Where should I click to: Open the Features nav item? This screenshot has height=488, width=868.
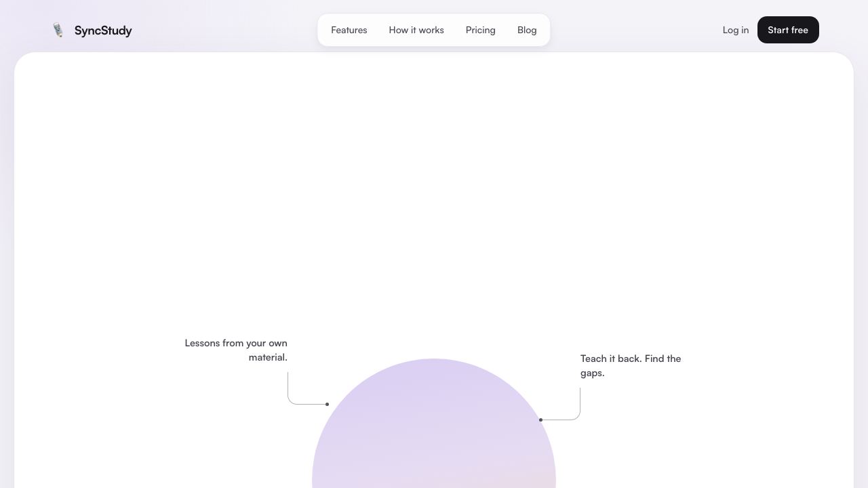349,30
